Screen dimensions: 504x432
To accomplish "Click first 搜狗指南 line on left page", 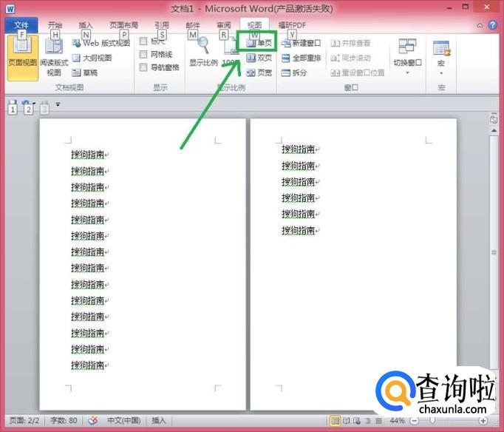I will [x=89, y=155].
